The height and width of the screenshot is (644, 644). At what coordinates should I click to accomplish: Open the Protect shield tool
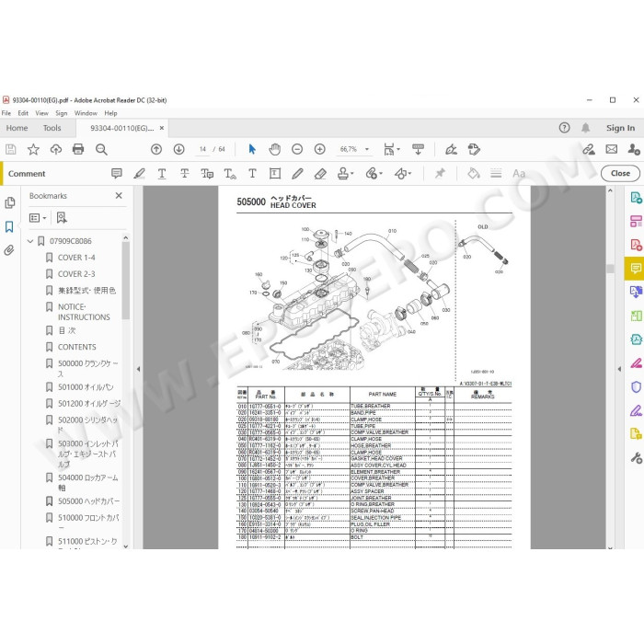(636, 387)
